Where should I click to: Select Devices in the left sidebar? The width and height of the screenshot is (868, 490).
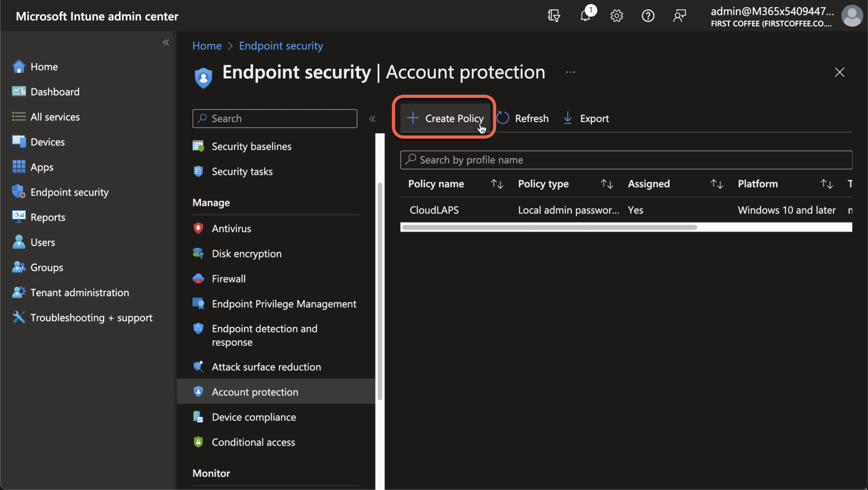coord(47,141)
